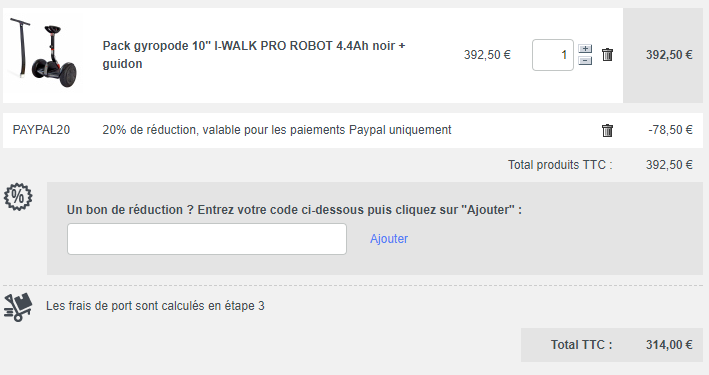Click the percent discount badge icon
The height and width of the screenshot is (375, 709).
pyautogui.click(x=18, y=197)
